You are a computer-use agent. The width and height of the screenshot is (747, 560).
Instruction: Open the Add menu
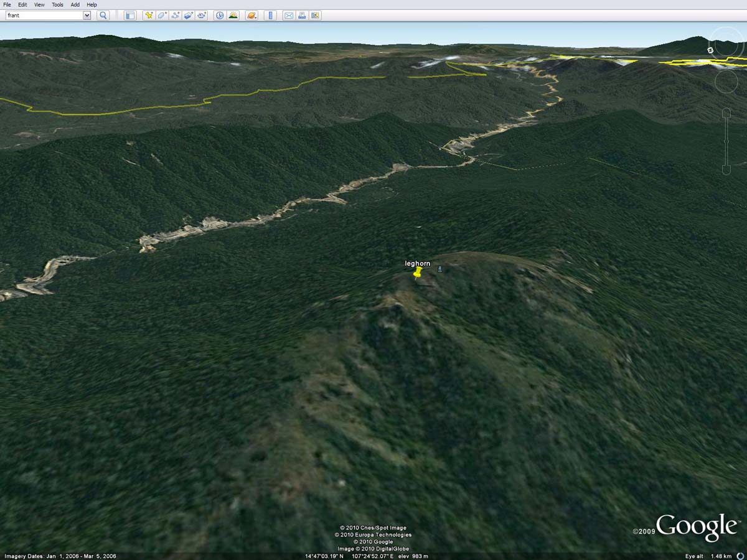75,4
